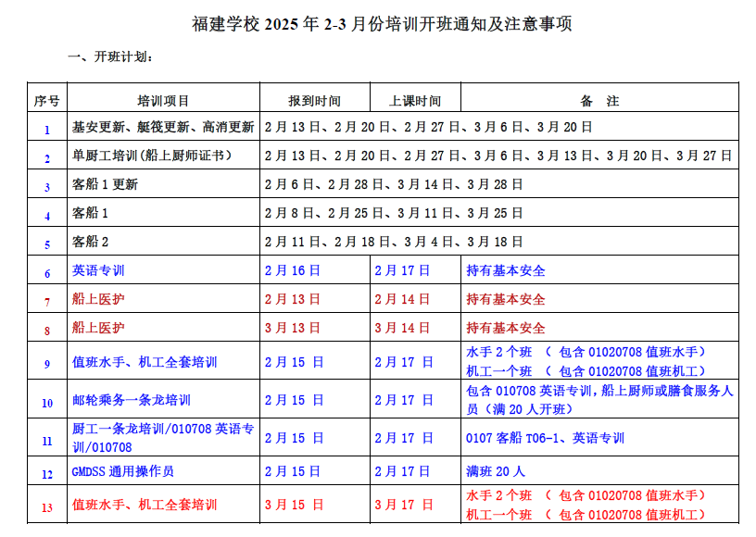The height and width of the screenshot is (537, 756).
Task: Click the 报到时间 column header
Action: pyautogui.click(x=314, y=101)
